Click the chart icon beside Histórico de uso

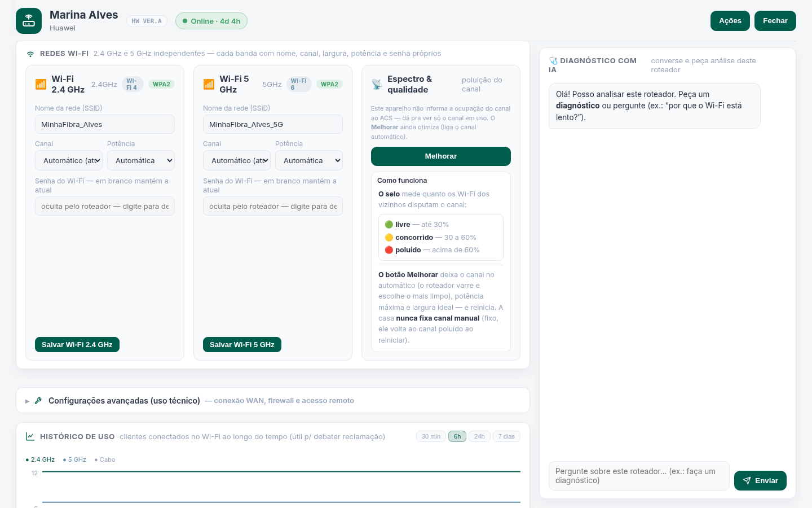(30, 436)
